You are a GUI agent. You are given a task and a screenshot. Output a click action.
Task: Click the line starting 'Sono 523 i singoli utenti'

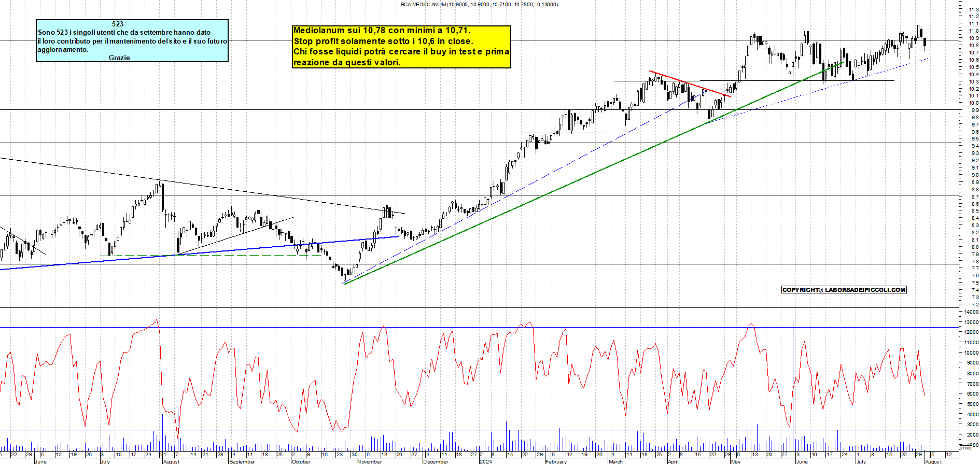point(124,32)
